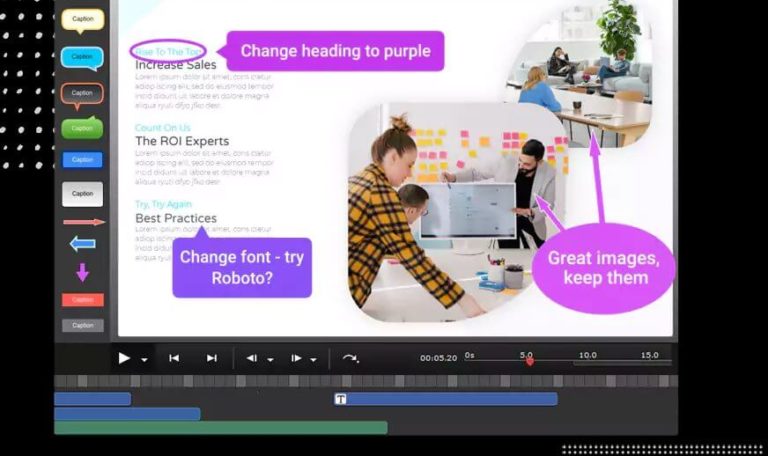Select the red rectangle caption style
Image resolution: width=768 pixels, height=456 pixels.
(82, 299)
